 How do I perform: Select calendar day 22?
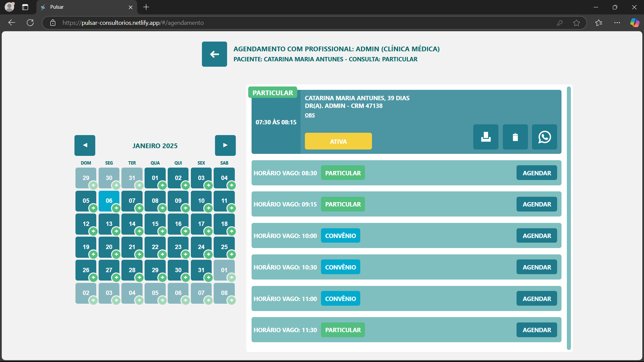tap(155, 247)
